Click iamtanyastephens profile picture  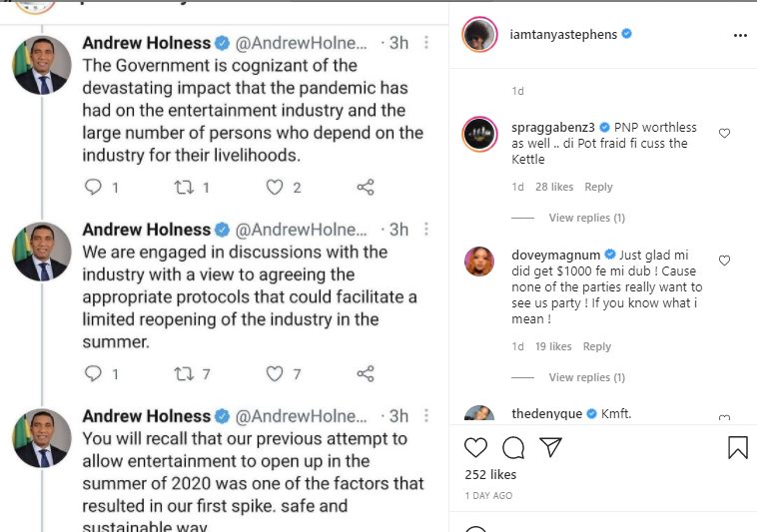pos(479,35)
